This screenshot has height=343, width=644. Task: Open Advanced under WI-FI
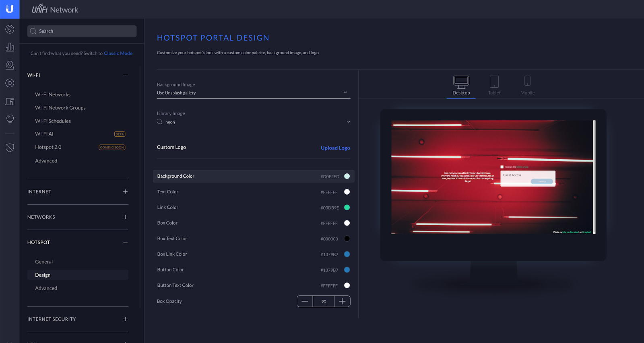click(x=46, y=161)
